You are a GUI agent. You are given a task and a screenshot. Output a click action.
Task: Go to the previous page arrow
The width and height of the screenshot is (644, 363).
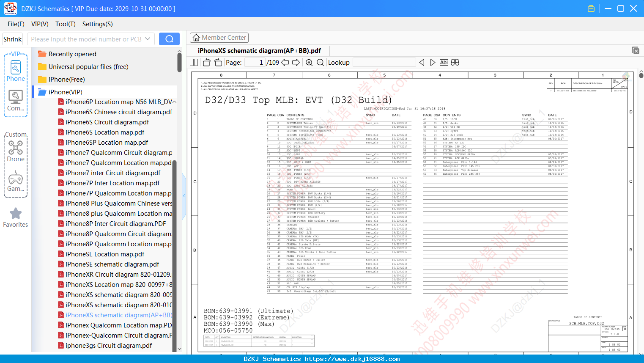285,63
